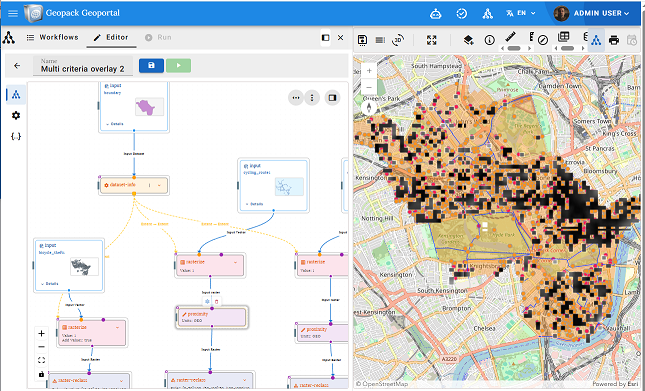Toggle the canvas side panel button

coord(332,98)
